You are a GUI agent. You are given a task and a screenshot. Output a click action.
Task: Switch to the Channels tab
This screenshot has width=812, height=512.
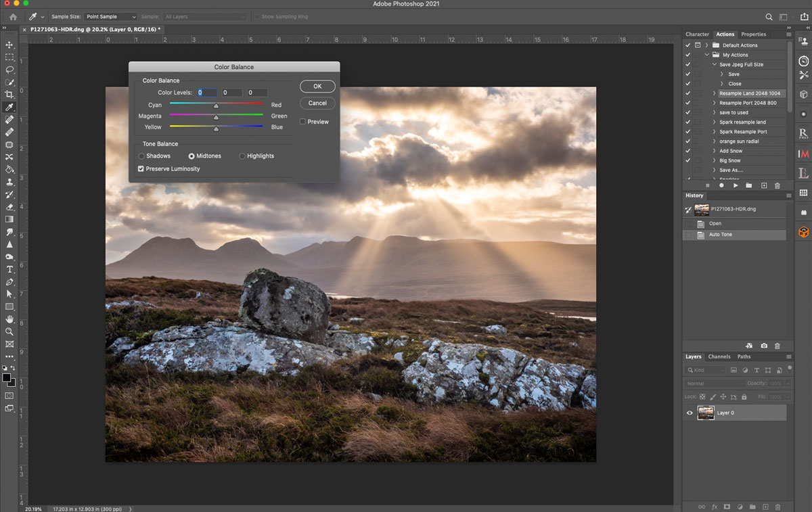coord(719,356)
